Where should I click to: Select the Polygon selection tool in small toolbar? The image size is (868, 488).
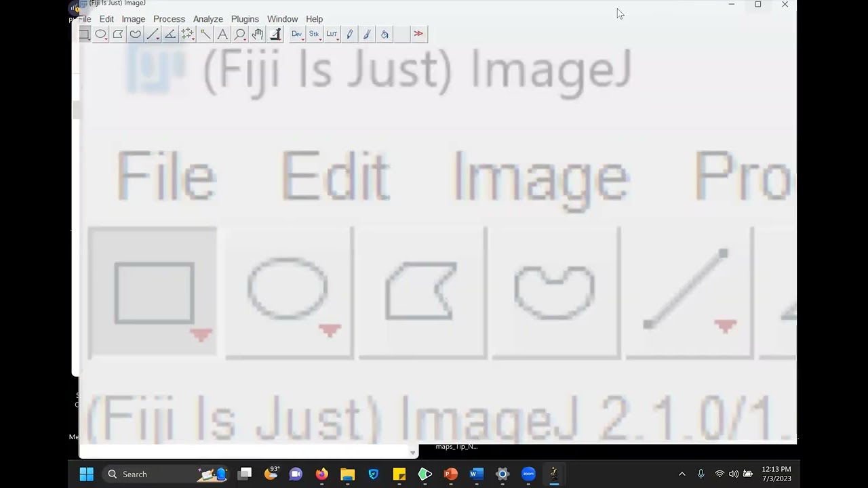point(118,34)
